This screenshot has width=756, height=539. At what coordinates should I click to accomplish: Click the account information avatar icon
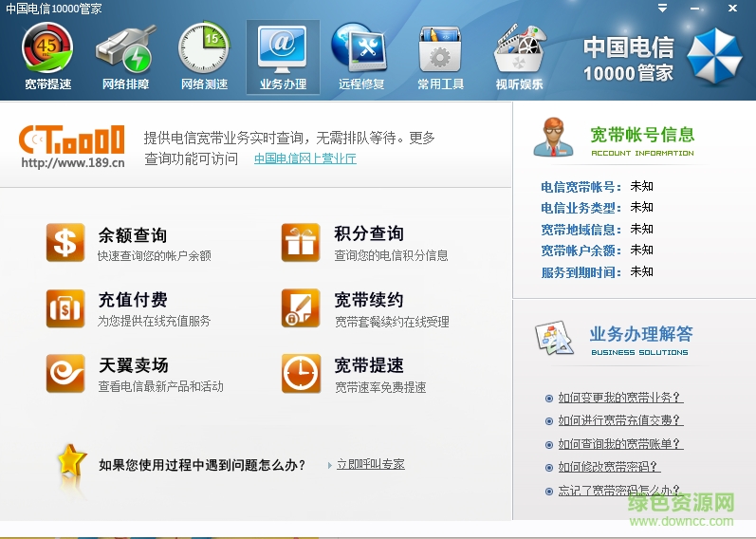[554, 137]
